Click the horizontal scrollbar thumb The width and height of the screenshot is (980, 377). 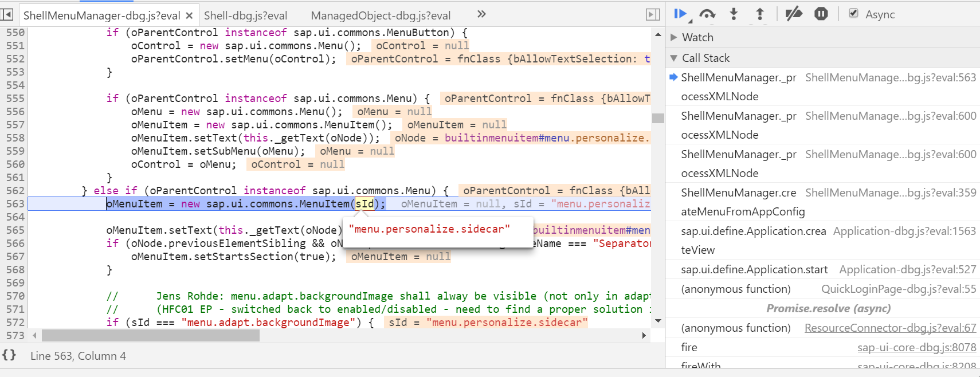tap(151, 336)
